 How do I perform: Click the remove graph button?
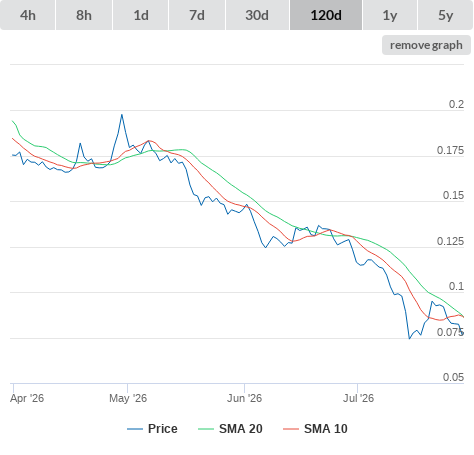(x=426, y=45)
